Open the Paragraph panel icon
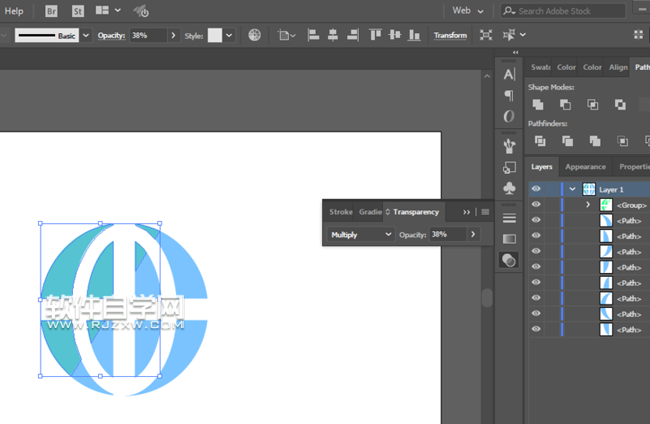Screen dimensions: 650x424 [509, 96]
